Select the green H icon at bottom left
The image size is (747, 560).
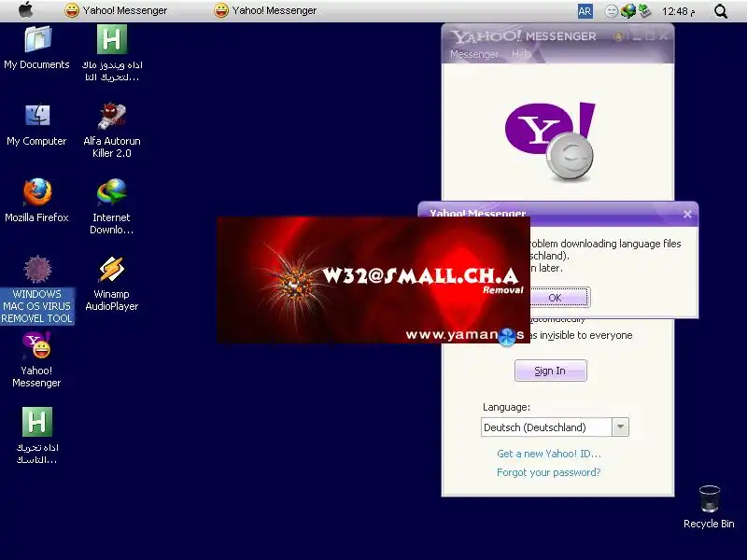coord(37,422)
